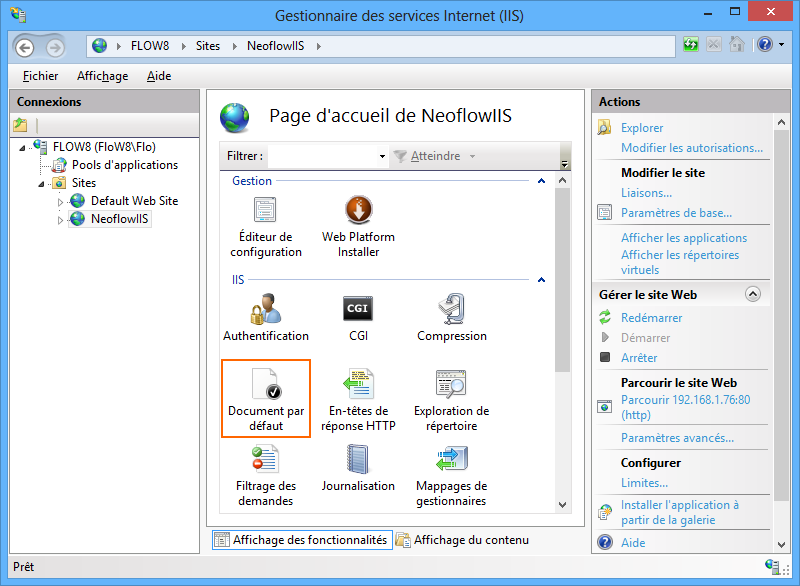Open the Journalisation feature
Image resolution: width=800 pixels, height=586 pixels.
pos(358,468)
